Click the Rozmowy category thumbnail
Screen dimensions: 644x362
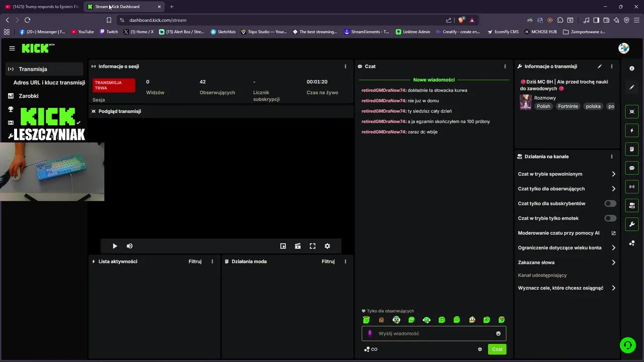[x=526, y=102]
